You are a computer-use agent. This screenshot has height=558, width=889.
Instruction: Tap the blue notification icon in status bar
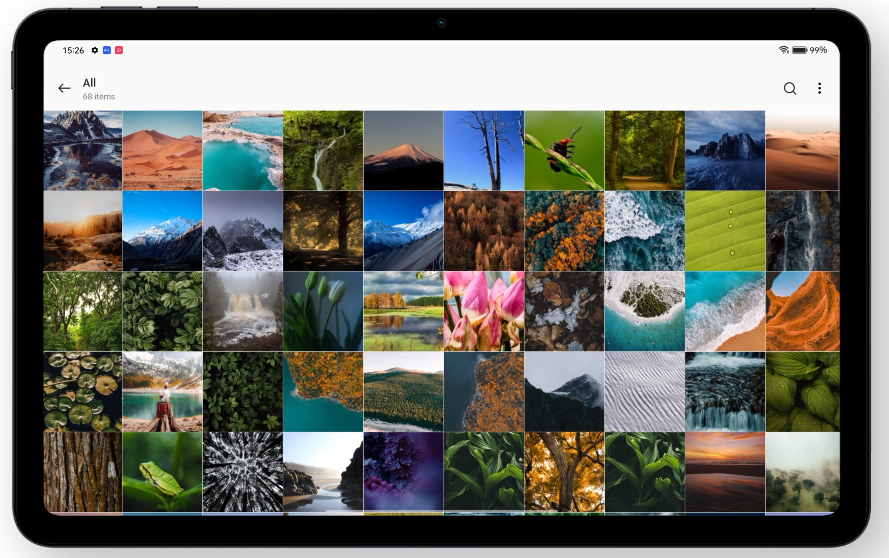pyautogui.click(x=107, y=50)
